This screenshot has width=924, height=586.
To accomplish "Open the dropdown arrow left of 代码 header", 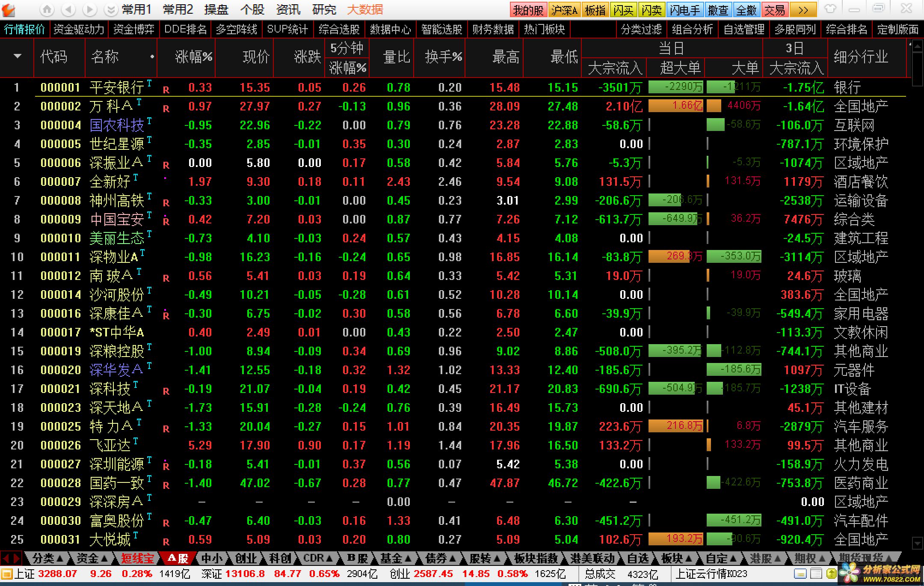I will [x=17, y=56].
